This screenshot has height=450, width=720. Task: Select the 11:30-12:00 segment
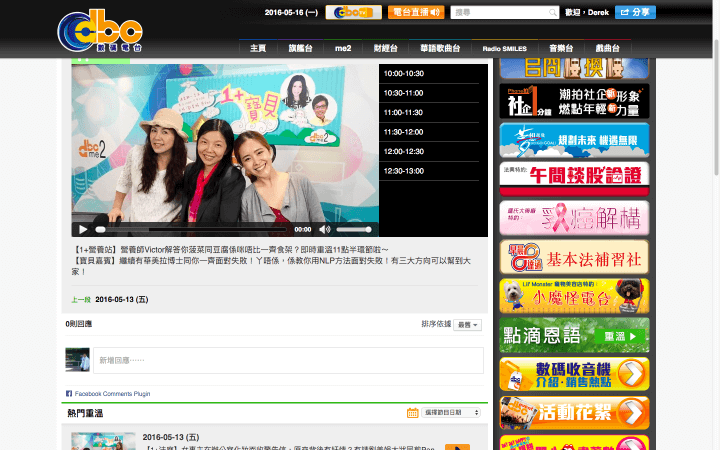[x=431, y=132]
